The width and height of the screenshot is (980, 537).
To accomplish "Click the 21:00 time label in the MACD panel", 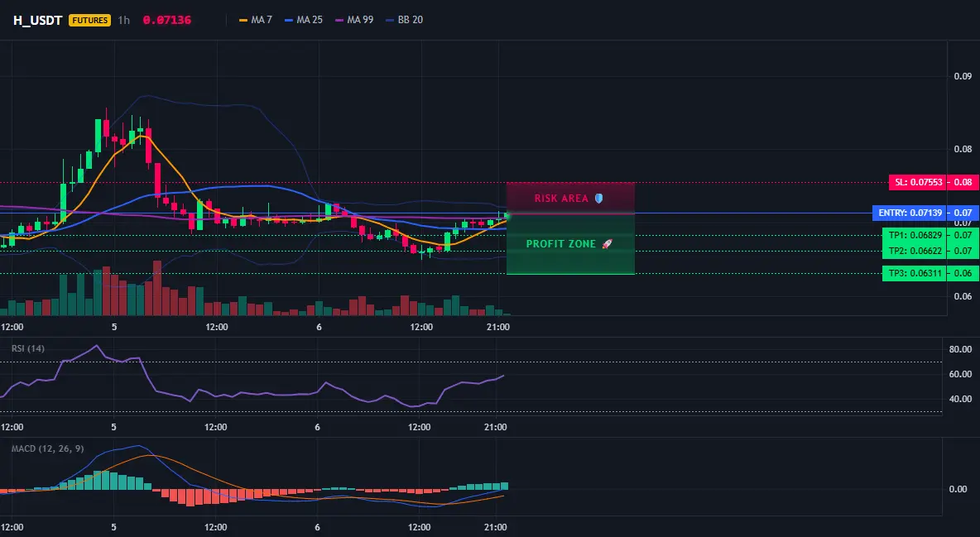I will click(x=496, y=527).
